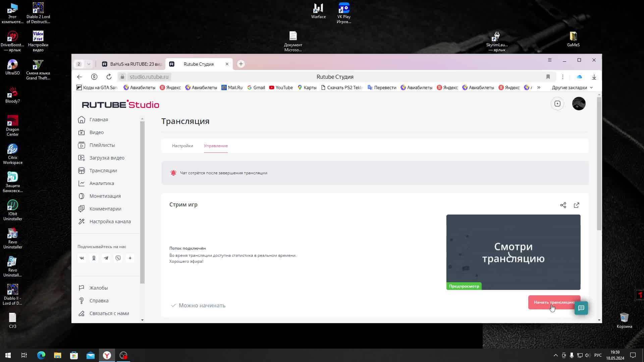Show more bookmarks with the chevron
644x362 pixels.
539,87
